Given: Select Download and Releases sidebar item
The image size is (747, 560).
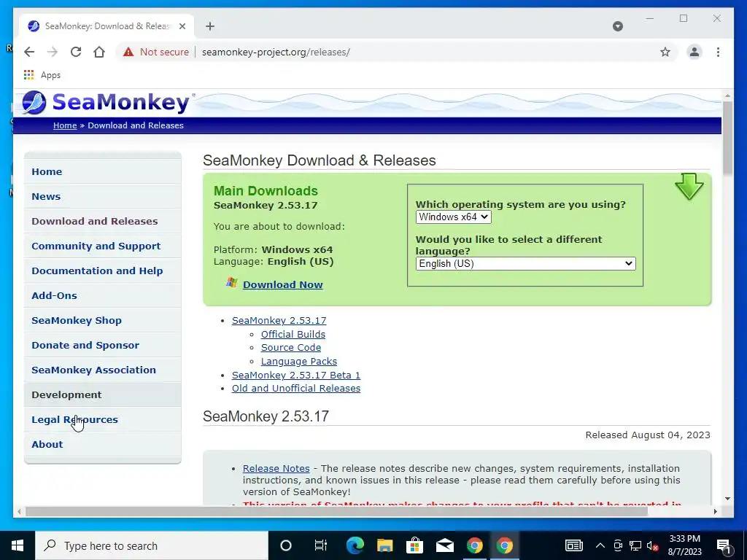Looking at the screenshot, I should [102, 221].
